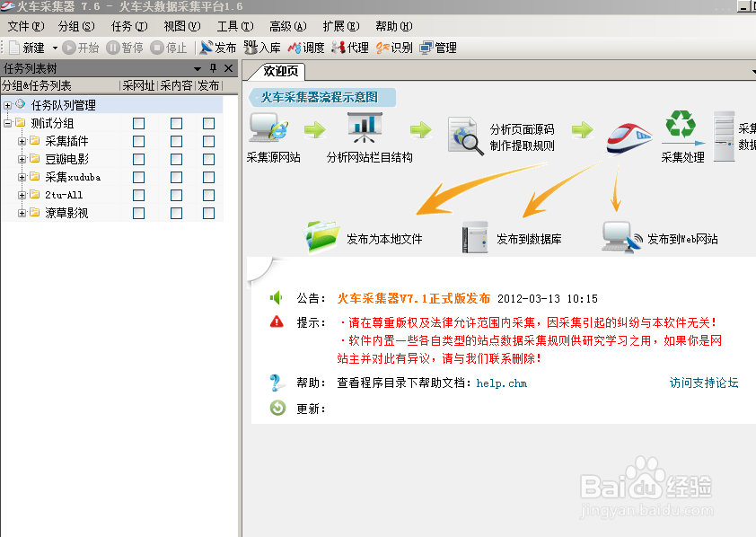The image size is (756, 537).
Task: Click the blue question mark 帮助 icon
Action: pos(276,383)
